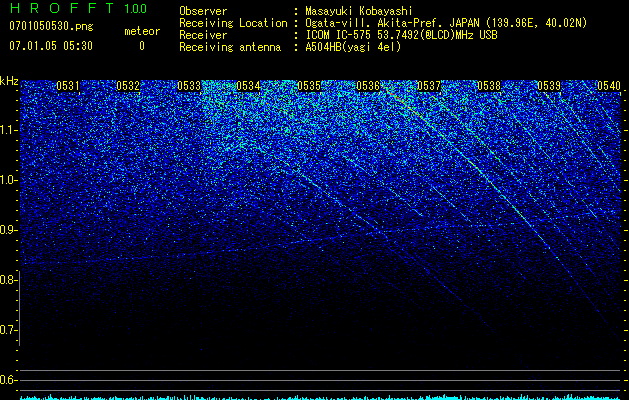This screenshot has width=629, height=400.
Task: Click the 0532 time marker
Action: [x=128, y=86]
